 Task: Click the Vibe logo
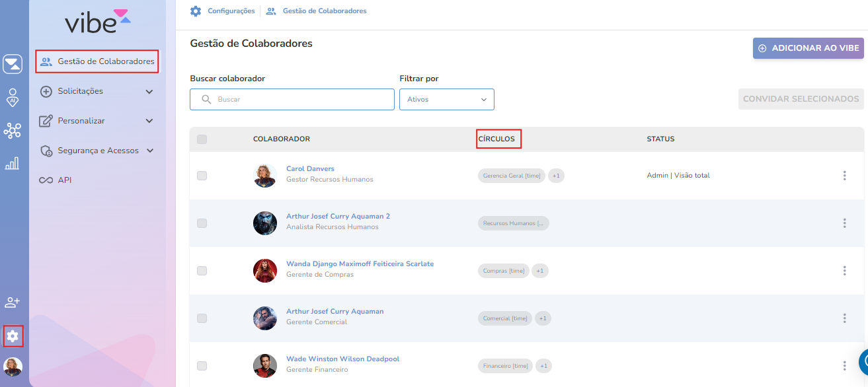97,21
